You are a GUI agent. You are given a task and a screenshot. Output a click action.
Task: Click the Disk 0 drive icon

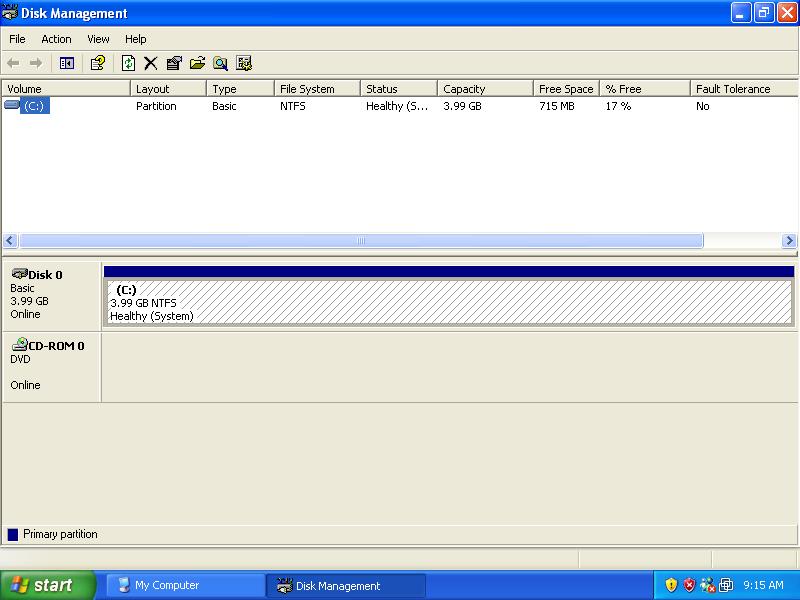point(19,273)
